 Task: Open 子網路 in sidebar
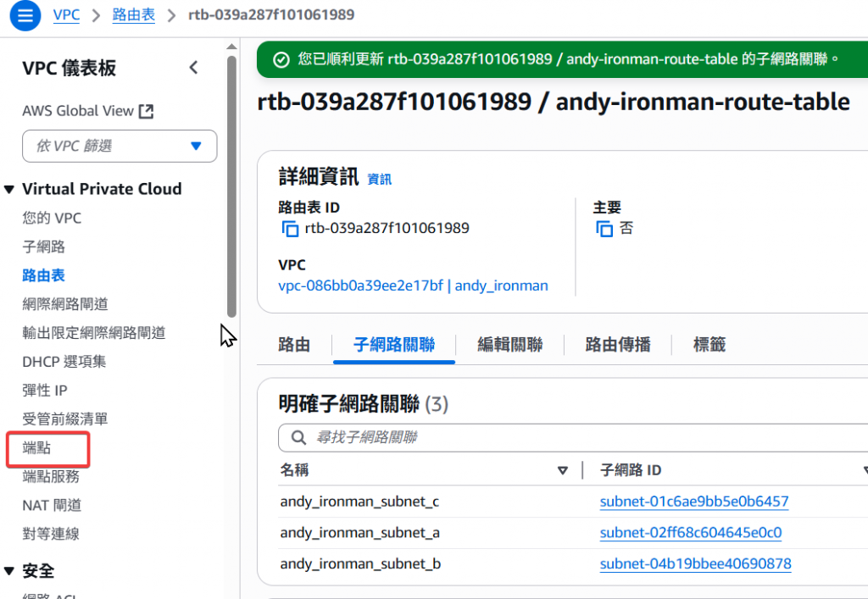[x=44, y=247]
